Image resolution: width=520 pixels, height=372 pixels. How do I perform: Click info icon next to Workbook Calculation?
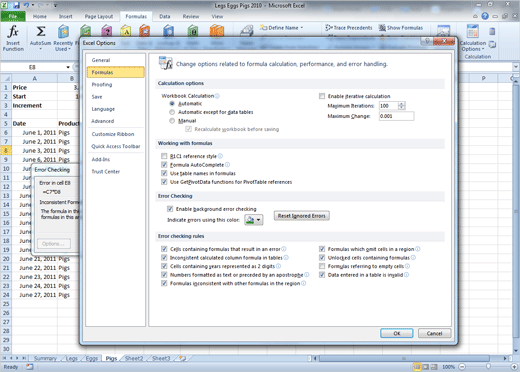coord(217,96)
